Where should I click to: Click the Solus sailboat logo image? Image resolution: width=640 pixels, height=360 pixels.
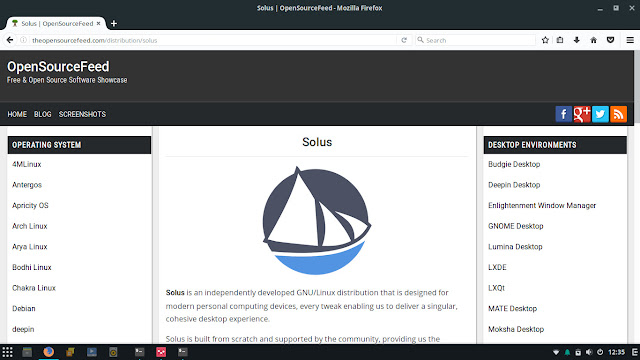(316, 220)
